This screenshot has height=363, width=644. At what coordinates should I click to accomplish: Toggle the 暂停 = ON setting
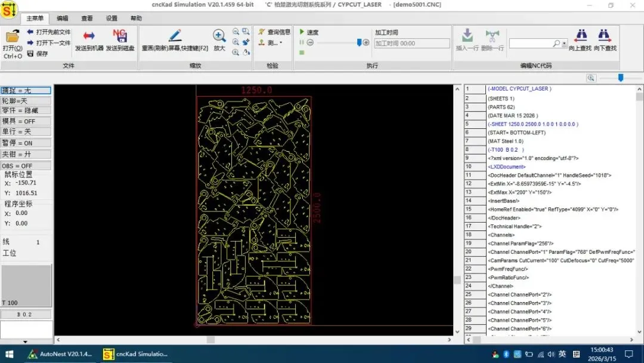[x=26, y=143]
